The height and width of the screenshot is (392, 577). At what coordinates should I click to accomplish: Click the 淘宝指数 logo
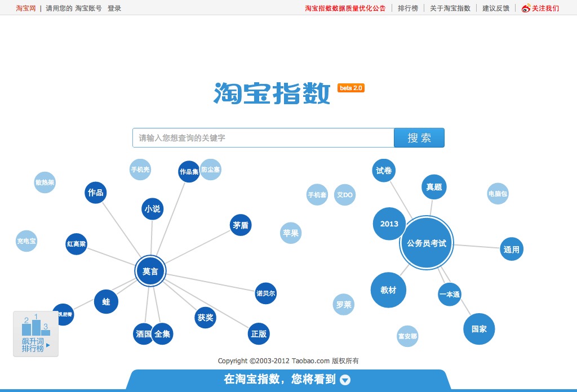coord(272,93)
